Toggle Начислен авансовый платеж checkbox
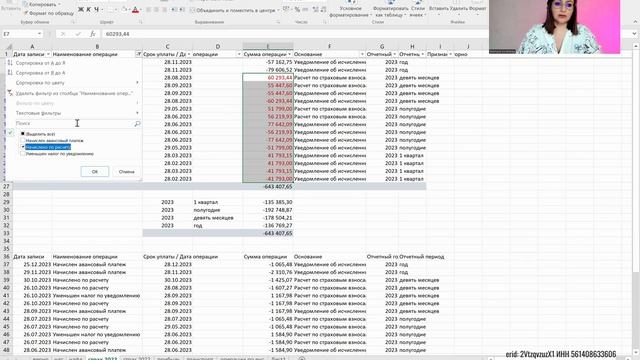Viewport: 640px width, 360px height. click(x=23, y=140)
